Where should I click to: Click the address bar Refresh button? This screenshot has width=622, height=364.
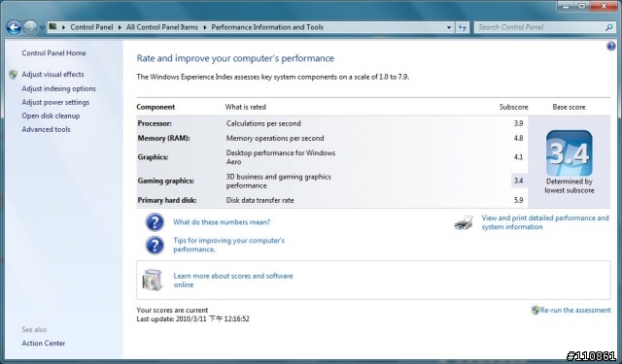pos(463,27)
